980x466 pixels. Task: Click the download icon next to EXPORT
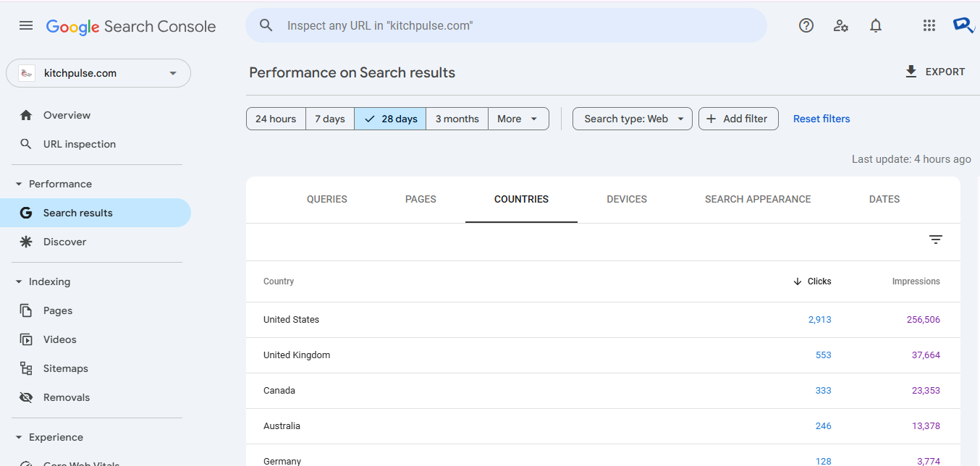[911, 72]
